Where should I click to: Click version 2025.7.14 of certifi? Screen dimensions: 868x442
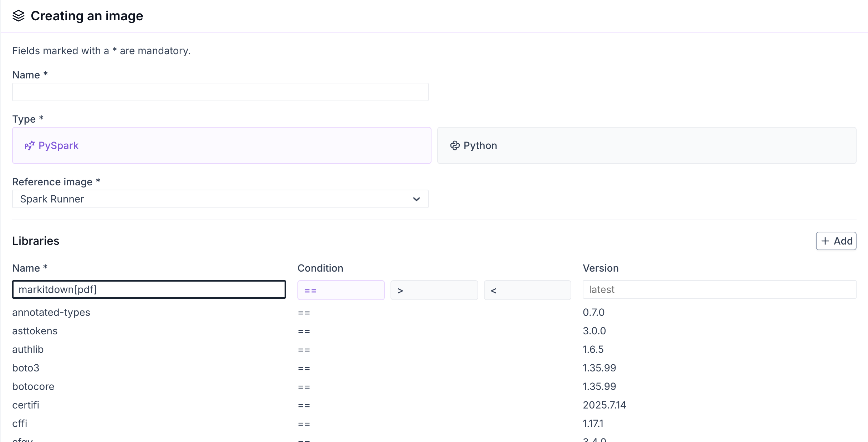pyautogui.click(x=604, y=405)
